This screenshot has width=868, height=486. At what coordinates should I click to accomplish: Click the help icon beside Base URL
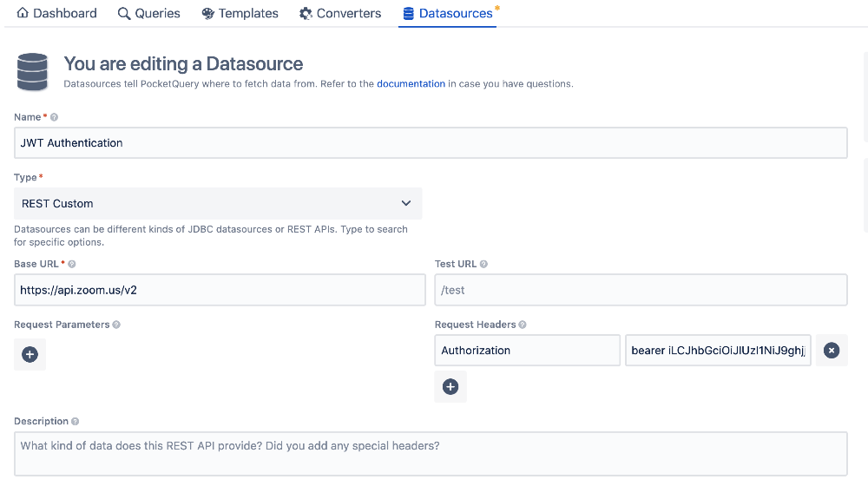(72, 264)
